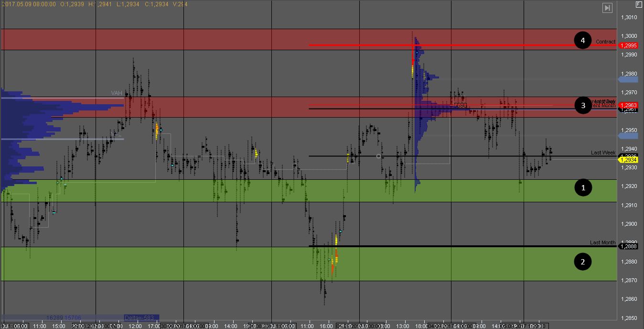Screen dimensions: 644x329
Task: Click the VAL label on volume profile
Action: 116,135
